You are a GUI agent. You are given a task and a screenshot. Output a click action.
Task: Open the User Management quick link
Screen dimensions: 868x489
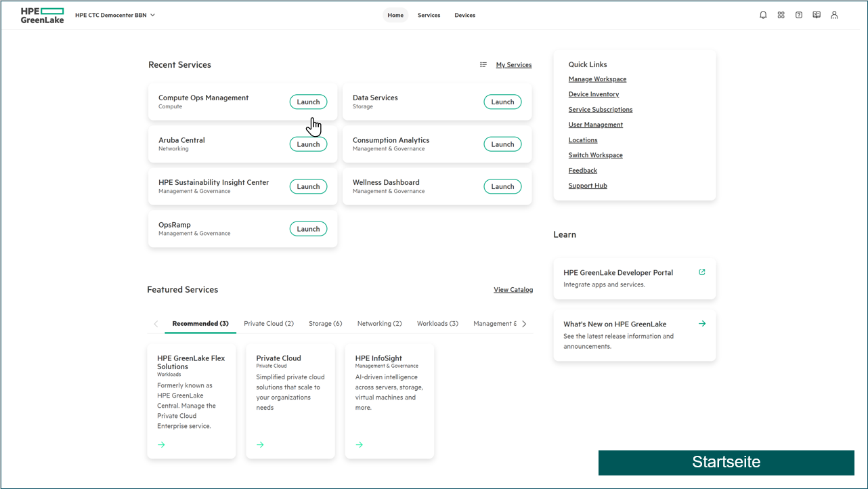(596, 125)
